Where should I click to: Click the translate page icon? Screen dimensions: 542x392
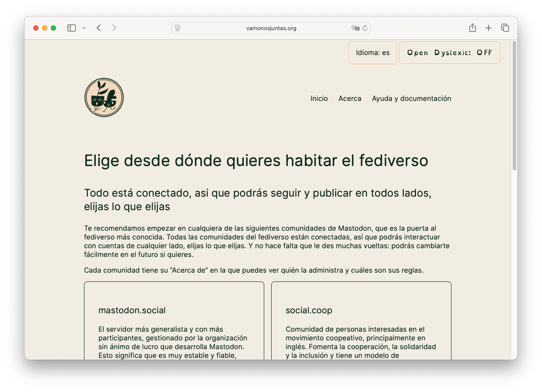[355, 28]
